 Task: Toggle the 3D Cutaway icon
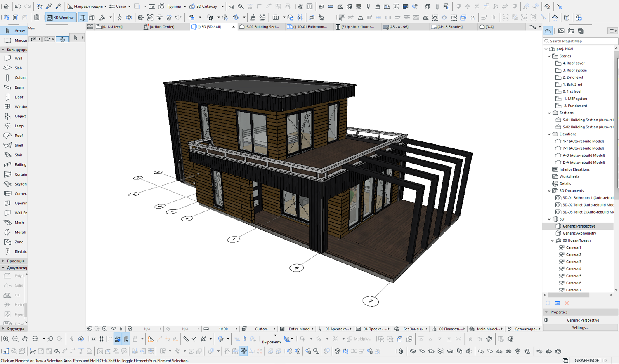coord(192,6)
